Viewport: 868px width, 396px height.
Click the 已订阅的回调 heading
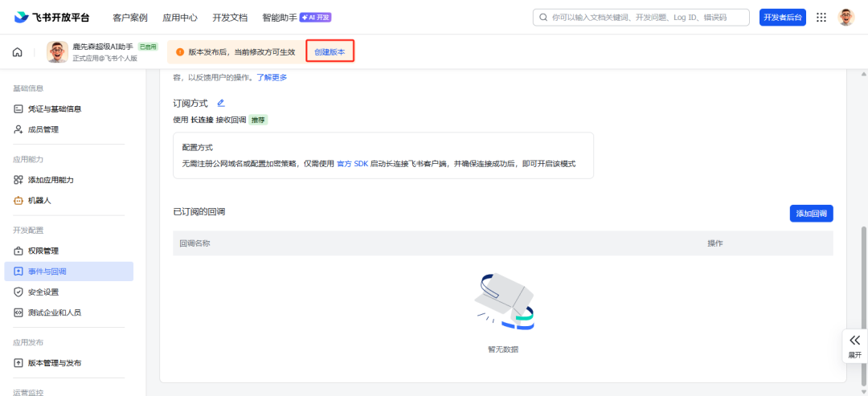point(199,211)
